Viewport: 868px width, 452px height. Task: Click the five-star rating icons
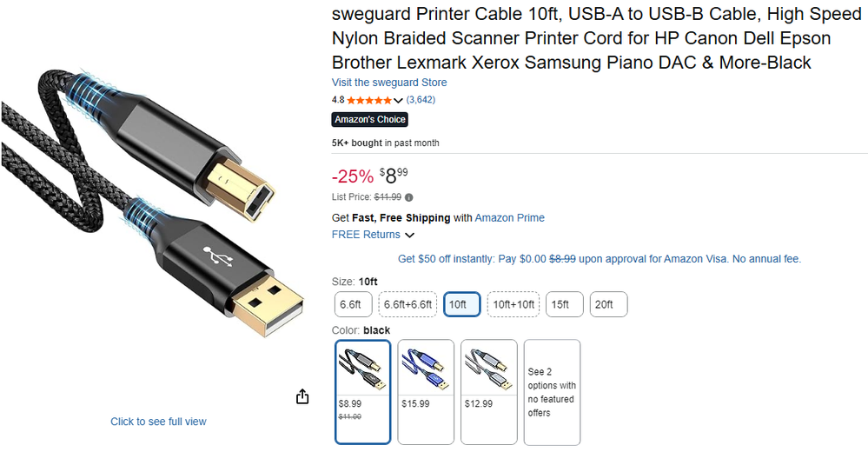click(x=369, y=100)
